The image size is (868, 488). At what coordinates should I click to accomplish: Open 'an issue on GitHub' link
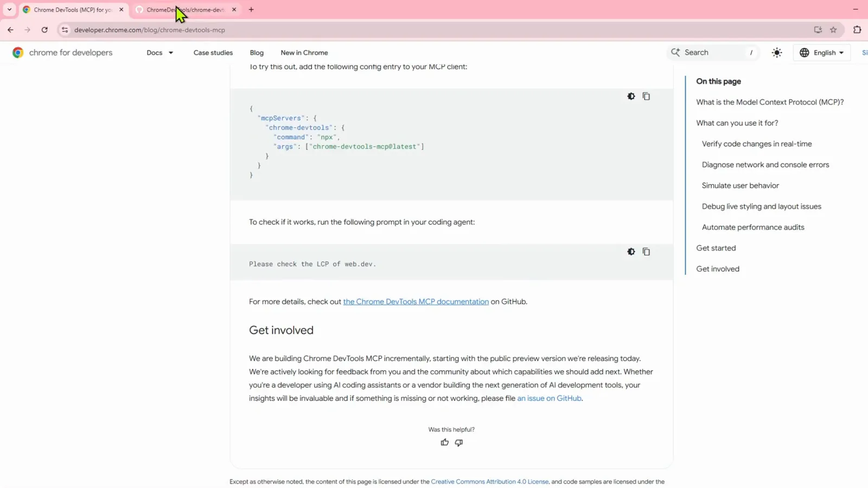[549, 398]
